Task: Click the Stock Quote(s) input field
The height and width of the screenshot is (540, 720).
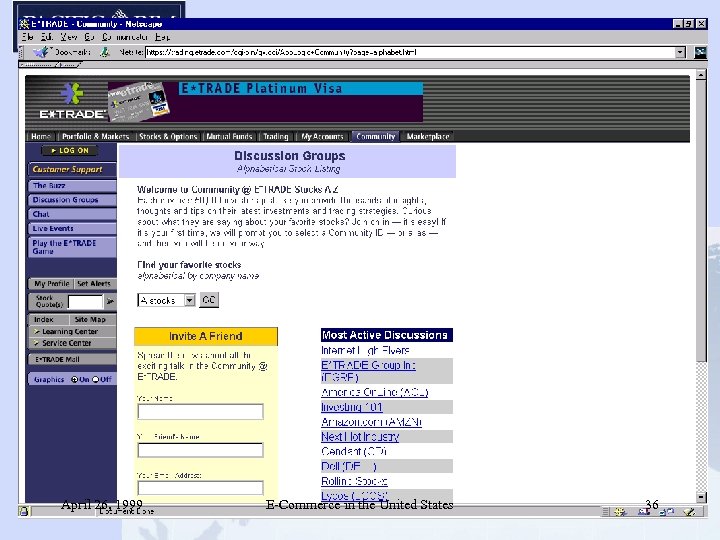Action: 85,302
